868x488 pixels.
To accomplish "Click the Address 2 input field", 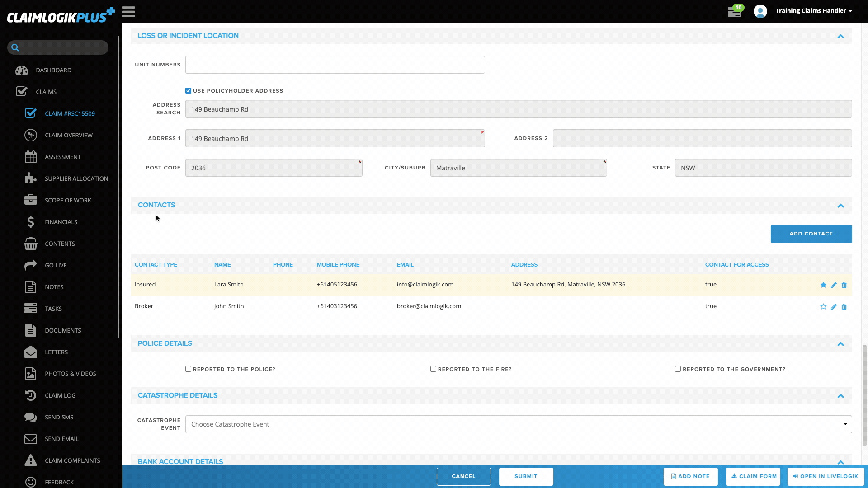I will 702,138.
